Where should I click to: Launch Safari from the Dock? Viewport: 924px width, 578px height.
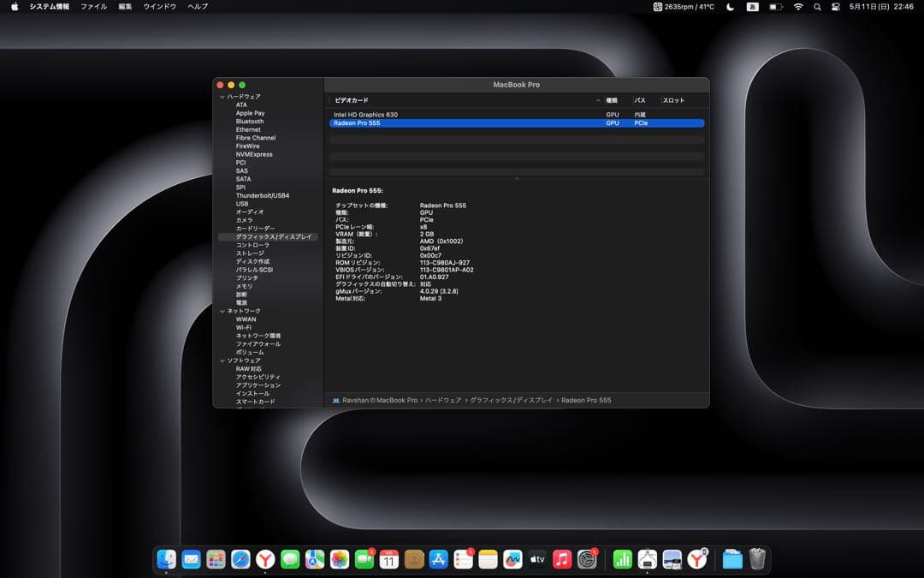240,558
